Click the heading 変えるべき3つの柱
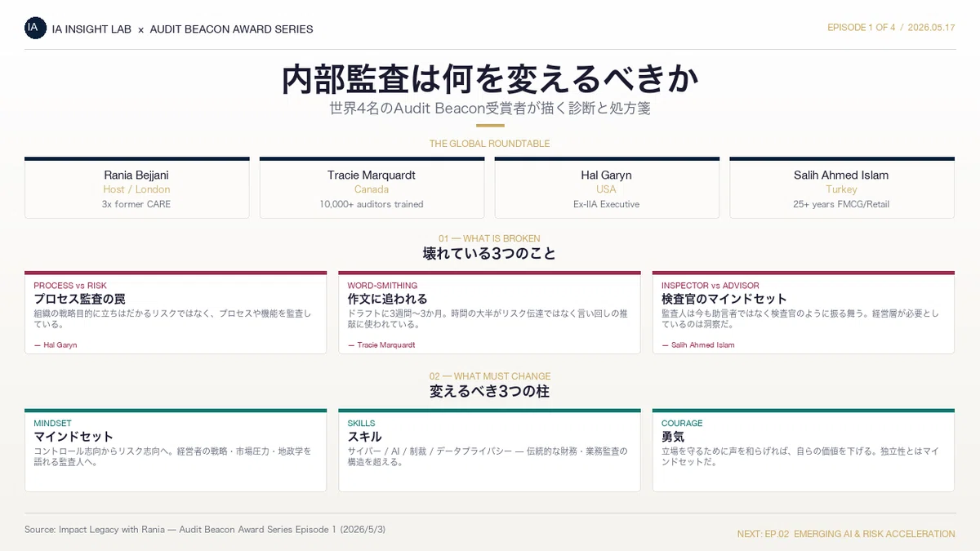The height and width of the screenshot is (551, 980). pos(490,392)
